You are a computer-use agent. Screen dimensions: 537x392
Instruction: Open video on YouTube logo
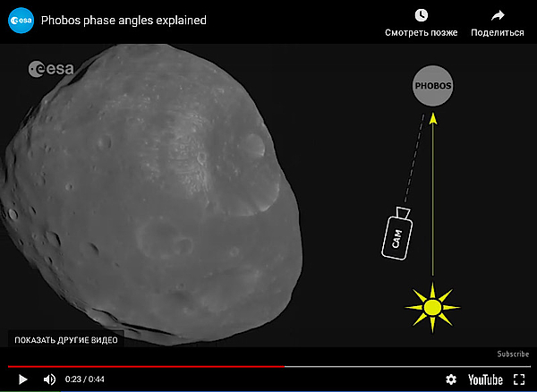[485, 379]
